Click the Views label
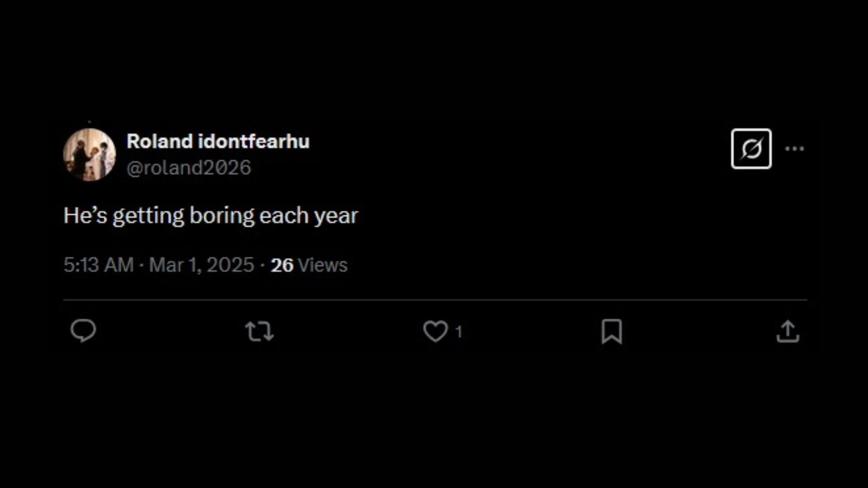Image resolution: width=868 pixels, height=488 pixels. click(323, 265)
